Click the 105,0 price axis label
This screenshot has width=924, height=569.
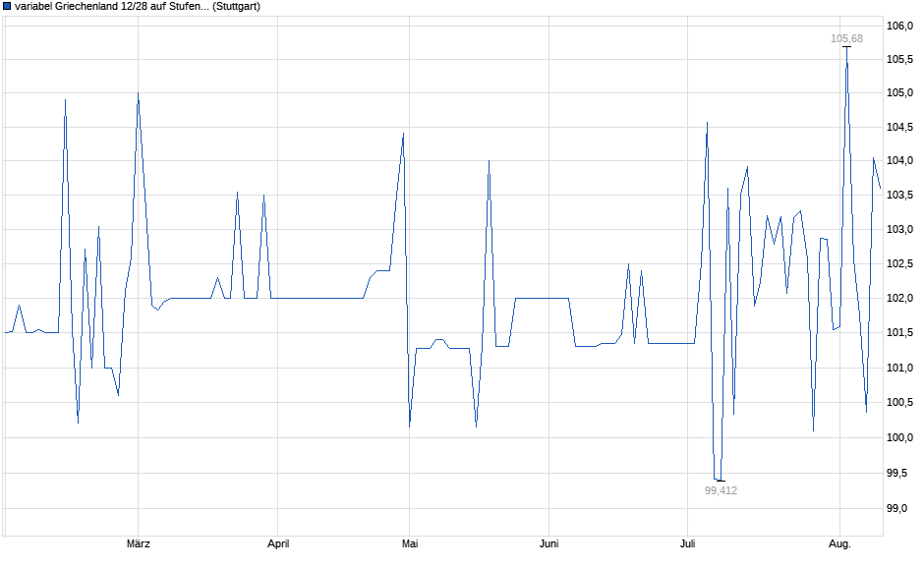click(x=899, y=93)
